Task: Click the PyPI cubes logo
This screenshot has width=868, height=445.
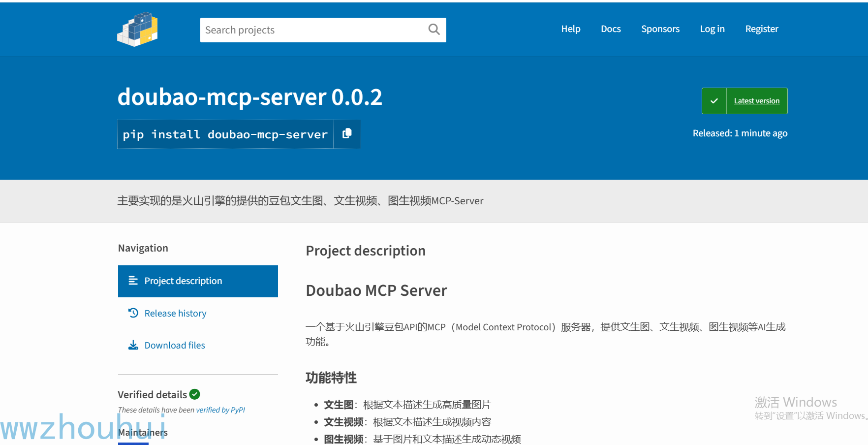Action: tap(137, 30)
